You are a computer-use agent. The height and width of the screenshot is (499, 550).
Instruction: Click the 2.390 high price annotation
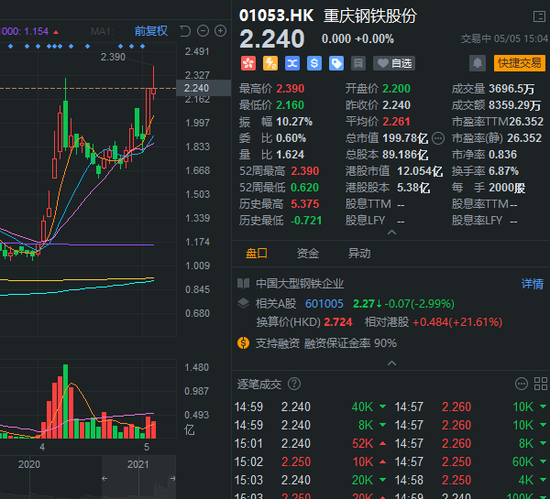click(113, 57)
